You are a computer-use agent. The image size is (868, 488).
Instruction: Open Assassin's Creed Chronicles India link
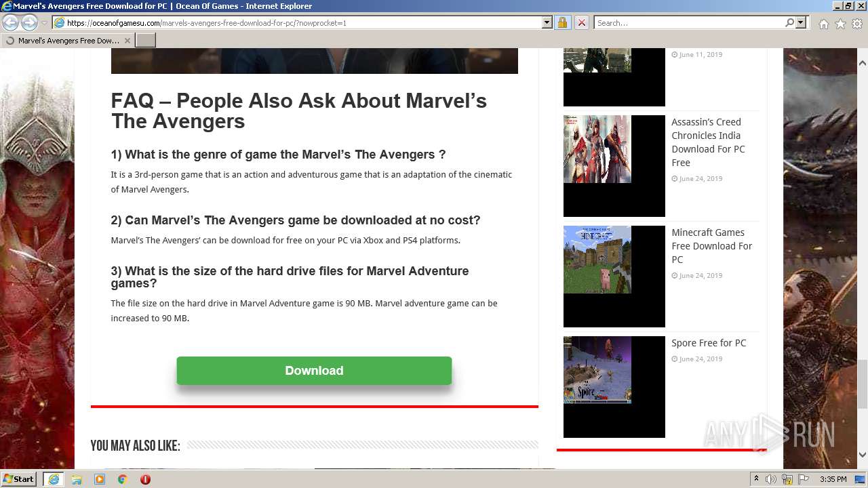click(x=708, y=142)
